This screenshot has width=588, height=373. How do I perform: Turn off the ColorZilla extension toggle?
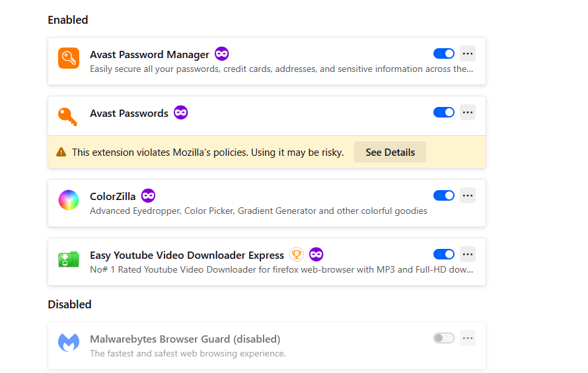tap(443, 195)
